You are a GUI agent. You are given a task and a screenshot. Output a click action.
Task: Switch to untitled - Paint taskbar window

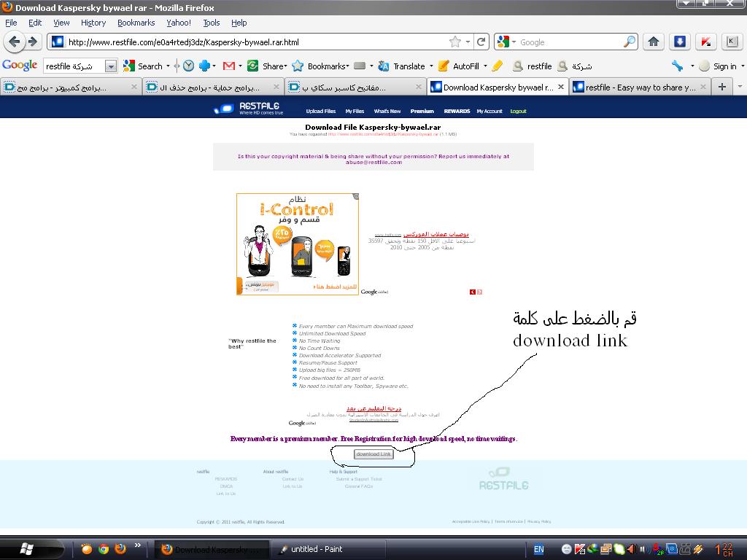(x=329, y=549)
